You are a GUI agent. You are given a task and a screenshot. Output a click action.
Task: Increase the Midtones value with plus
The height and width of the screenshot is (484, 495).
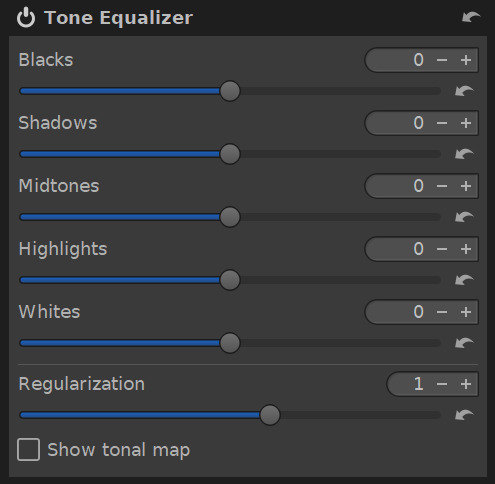click(466, 186)
